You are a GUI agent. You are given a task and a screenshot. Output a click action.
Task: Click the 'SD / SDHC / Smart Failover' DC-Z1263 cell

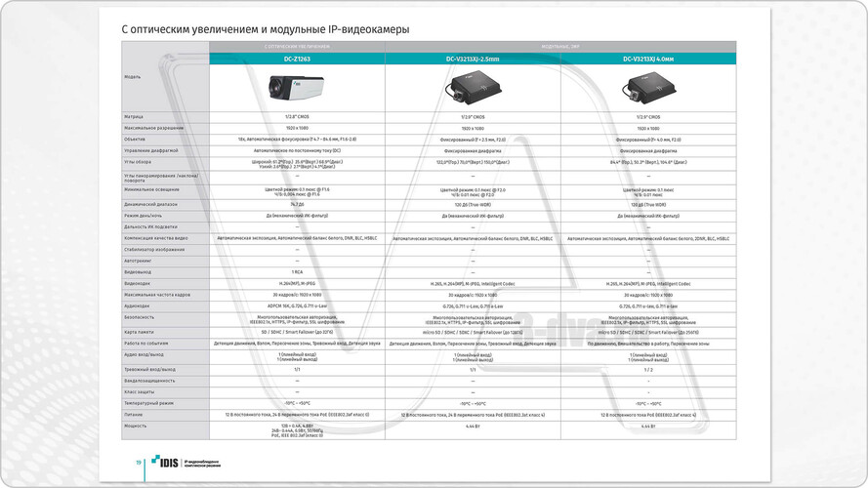click(x=297, y=332)
